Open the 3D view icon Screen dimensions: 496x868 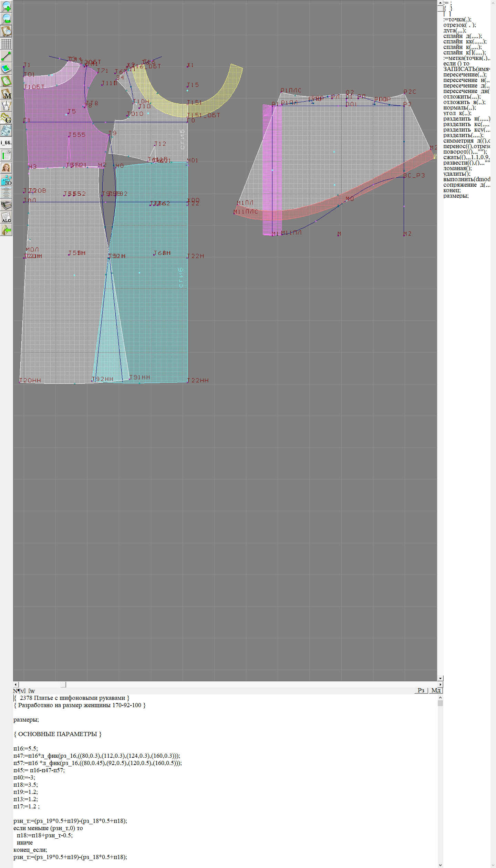coord(6,180)
